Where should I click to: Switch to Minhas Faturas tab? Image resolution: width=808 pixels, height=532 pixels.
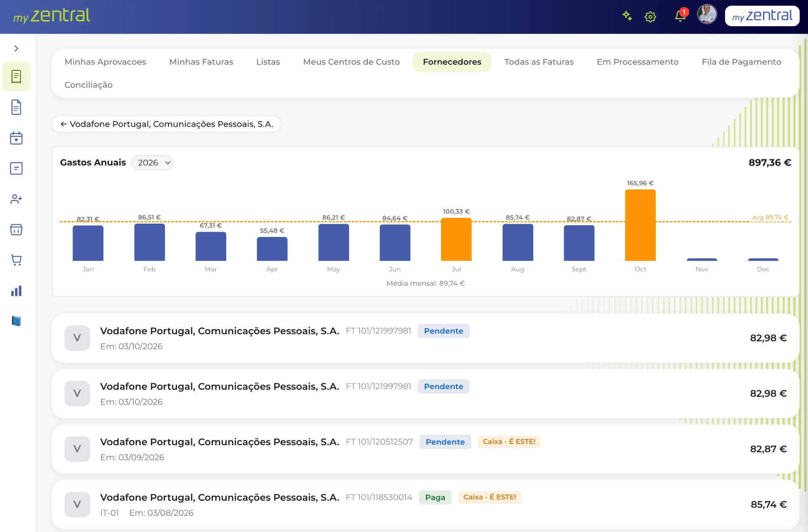click(201, 62)
